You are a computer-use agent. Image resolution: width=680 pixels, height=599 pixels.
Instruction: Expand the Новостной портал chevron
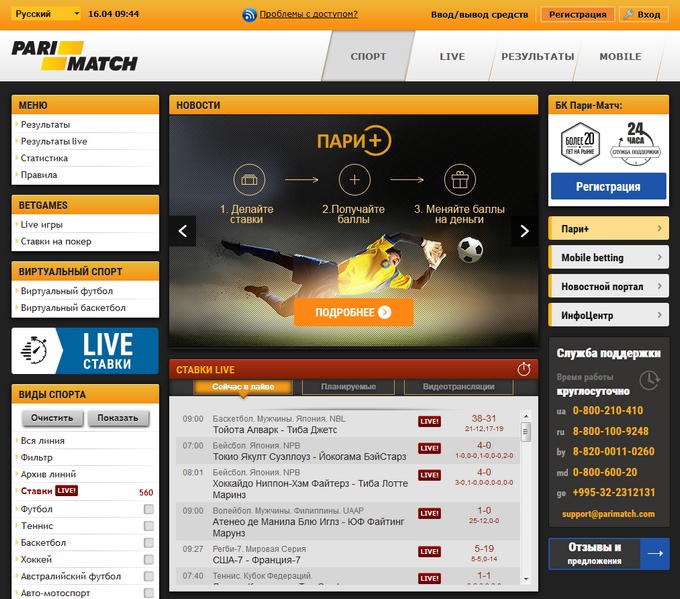(659, 286)
